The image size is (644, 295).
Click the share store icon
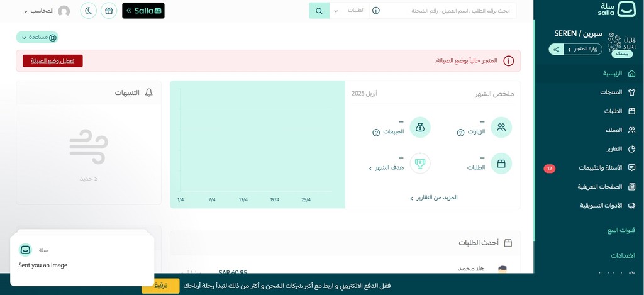point(556,49)
